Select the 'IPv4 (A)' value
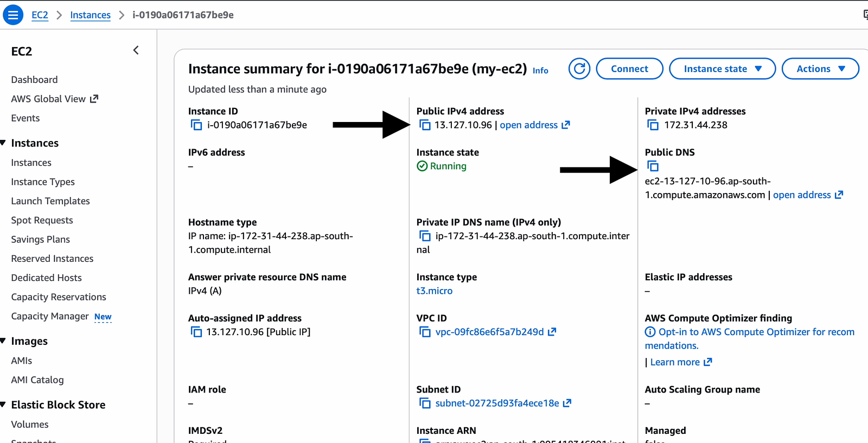This screenshot has width=868, height=443. (205, 291)
